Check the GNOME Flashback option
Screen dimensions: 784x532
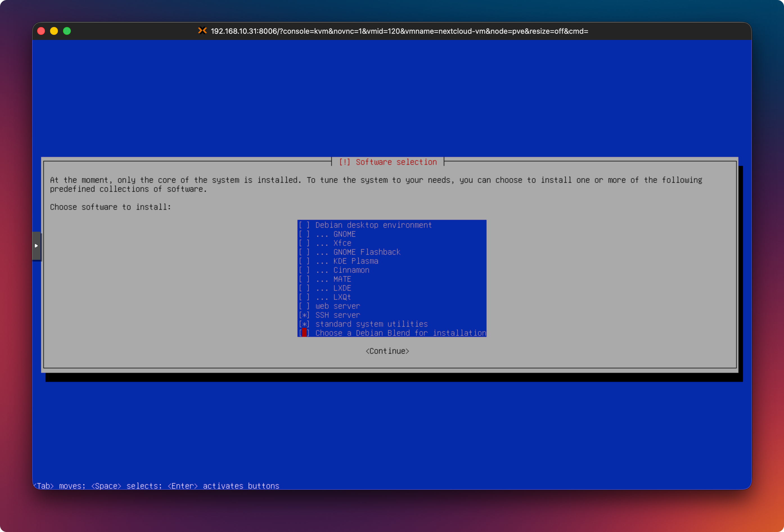point(304,252)
